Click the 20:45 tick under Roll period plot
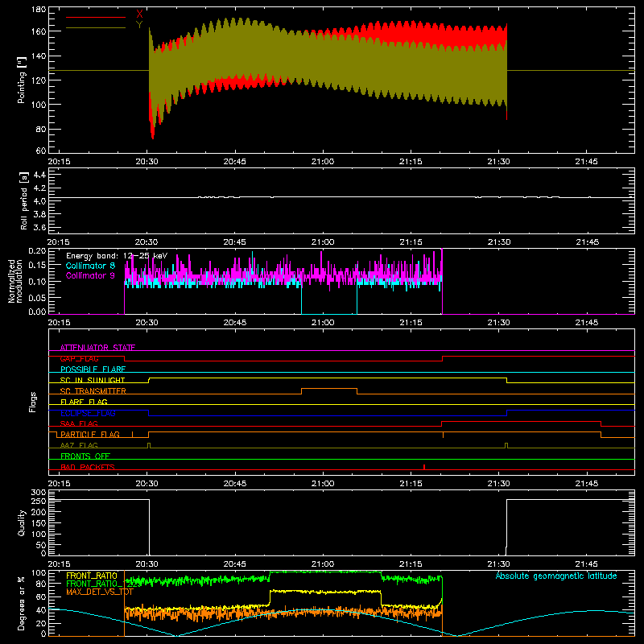The width and height of the screenshot is (644, 644). (235, 242)
